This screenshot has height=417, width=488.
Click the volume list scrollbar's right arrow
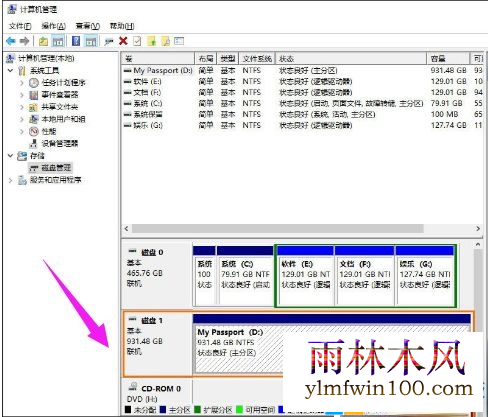pyautogui.click(x=478, y=228)
